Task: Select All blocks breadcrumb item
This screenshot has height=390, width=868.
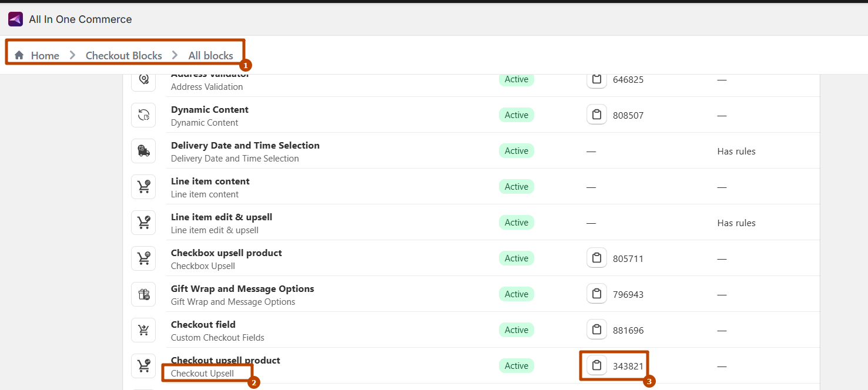Action: point(210,55)
